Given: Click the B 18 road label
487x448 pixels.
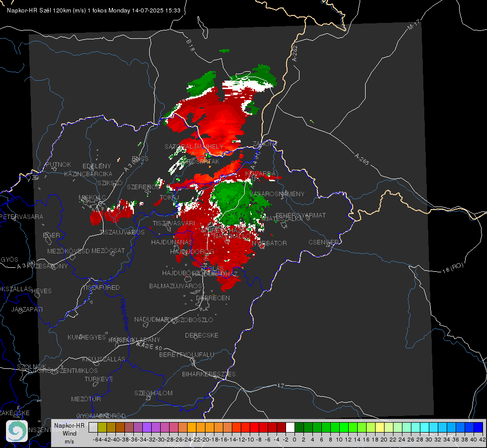Looking at the screenshot, I should pyautogui.click(x=191, y=45).
